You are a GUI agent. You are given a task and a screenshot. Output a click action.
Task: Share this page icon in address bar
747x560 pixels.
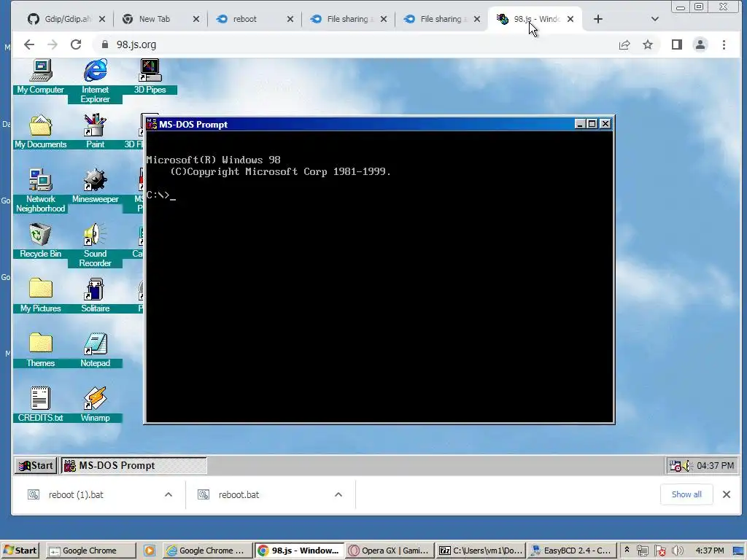click(x=624, y=44)
